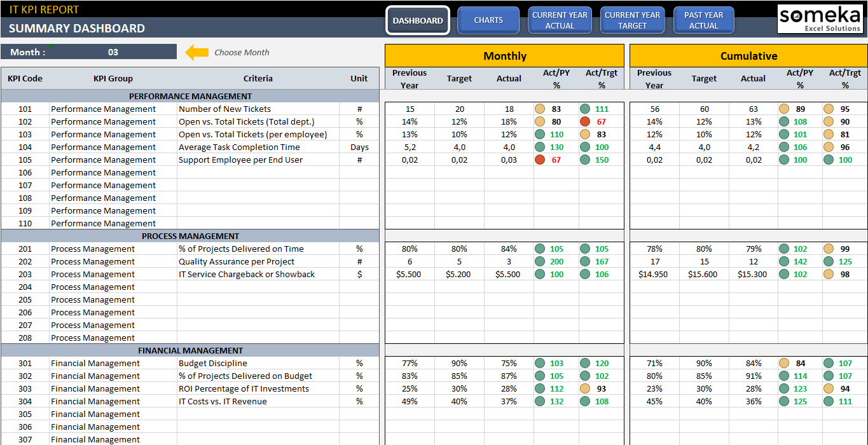The height and width of the screenshot is (445, 868).
Task: Switch to the CHARTS tab
Action: tap(488, 20)
